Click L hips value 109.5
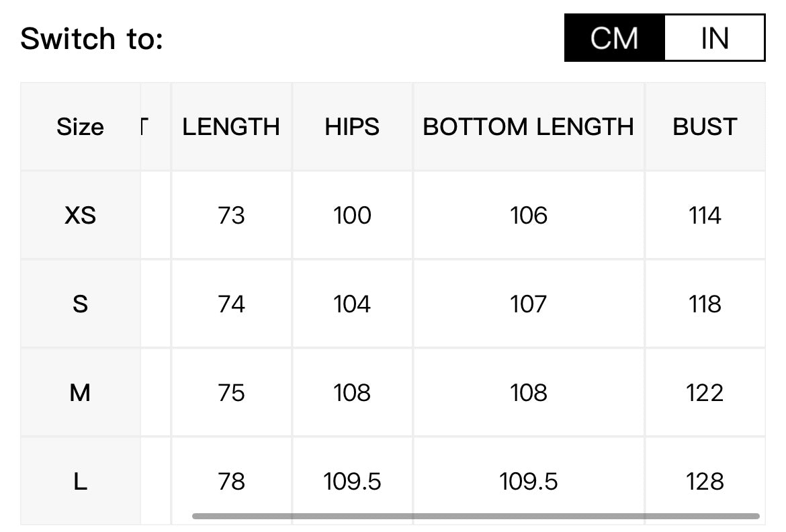 (x=352, y=482)
